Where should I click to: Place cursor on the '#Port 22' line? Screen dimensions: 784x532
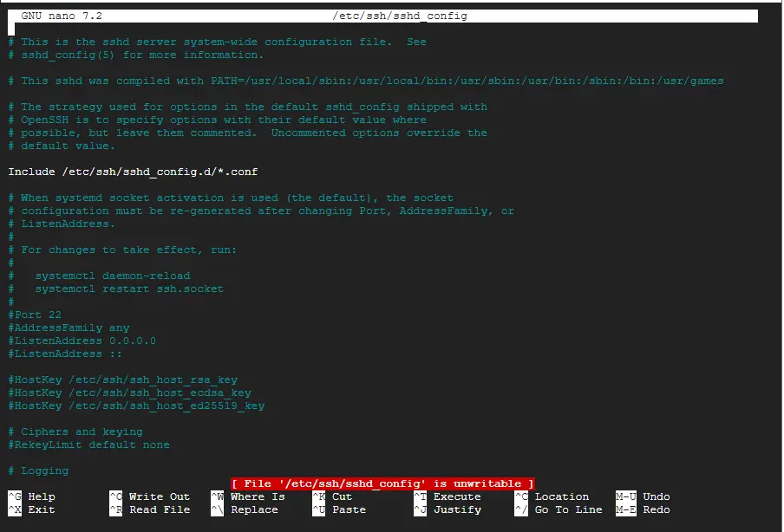point(35,315)
